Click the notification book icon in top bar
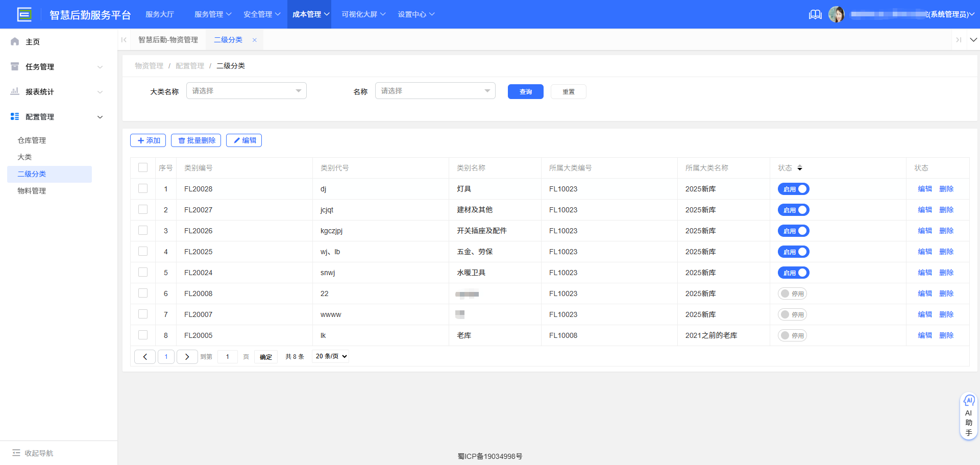This screenshot has height=465, width=980. (x=815, y=14)
